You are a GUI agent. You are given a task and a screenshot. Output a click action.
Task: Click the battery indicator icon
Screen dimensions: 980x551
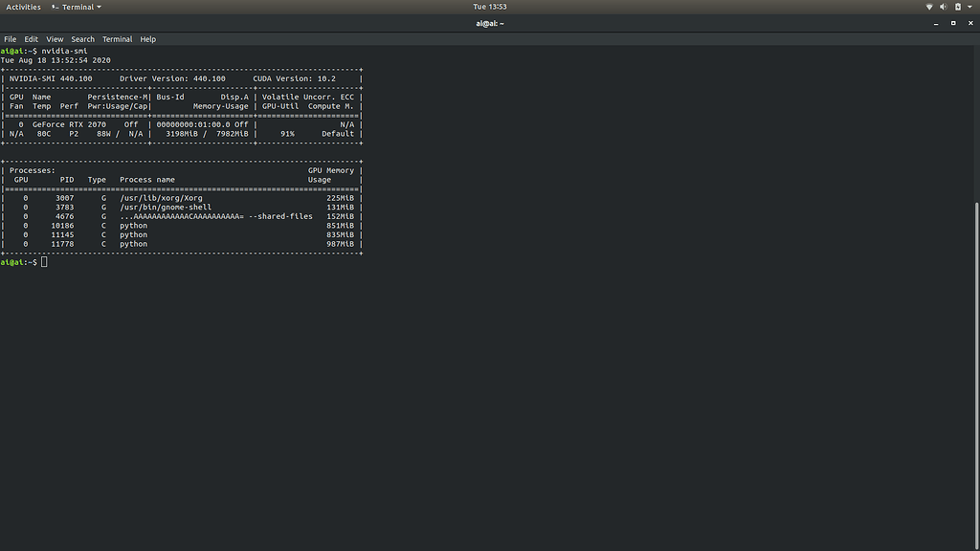pyautogui.click(x=958, y=7)
